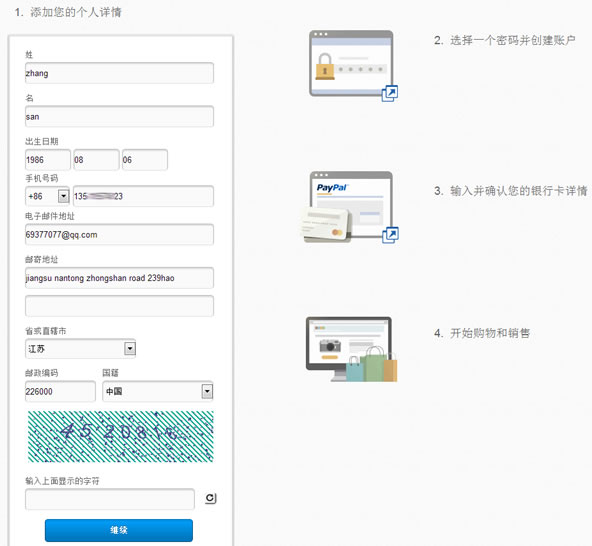The image size is (592, 546).
Task: Click the 省或直辖市 label
Action: coord(46,331)
